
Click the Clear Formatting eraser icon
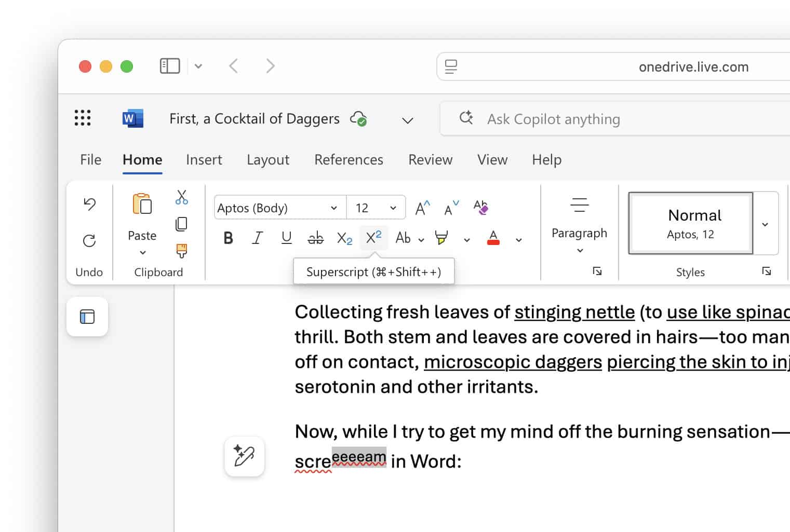click(481, 207)
